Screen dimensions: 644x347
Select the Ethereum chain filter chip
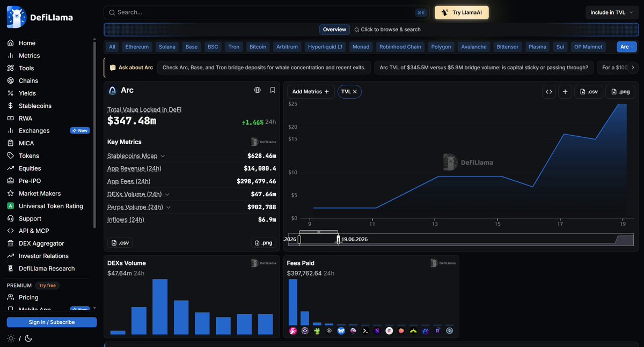coord(137,47)
